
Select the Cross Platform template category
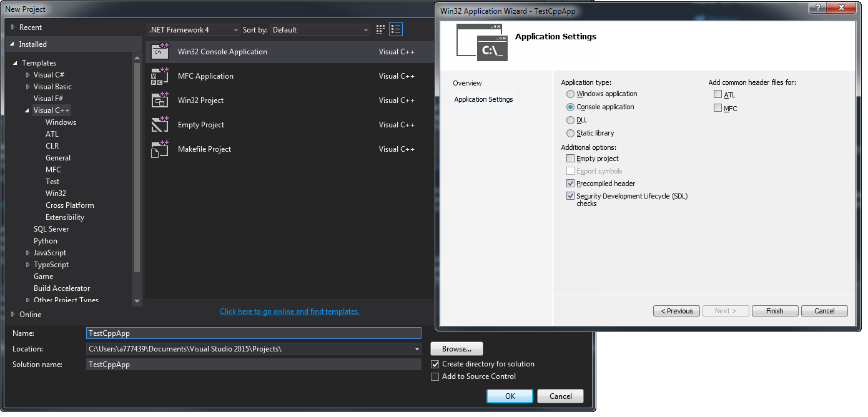point(70,205)
